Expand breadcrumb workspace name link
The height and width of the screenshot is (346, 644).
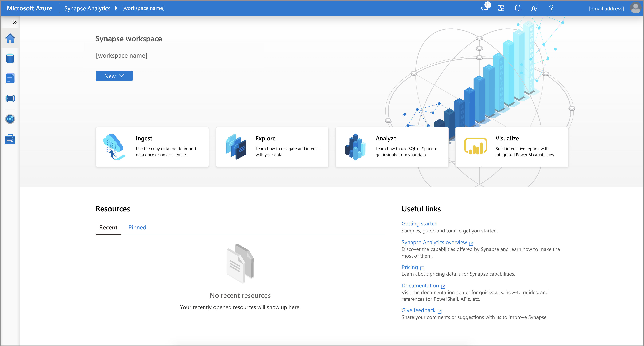[x=145, y=8]
